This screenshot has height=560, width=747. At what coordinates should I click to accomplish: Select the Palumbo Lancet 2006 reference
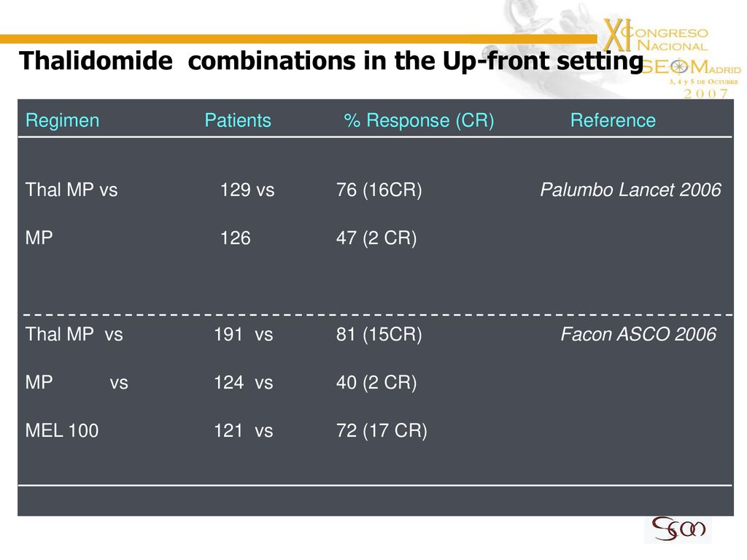pos(630,190)
